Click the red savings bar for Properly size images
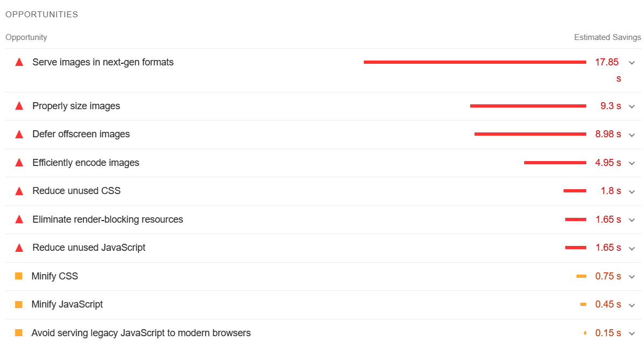This screenshot has height=347, width=644. (x=528, y=106)
